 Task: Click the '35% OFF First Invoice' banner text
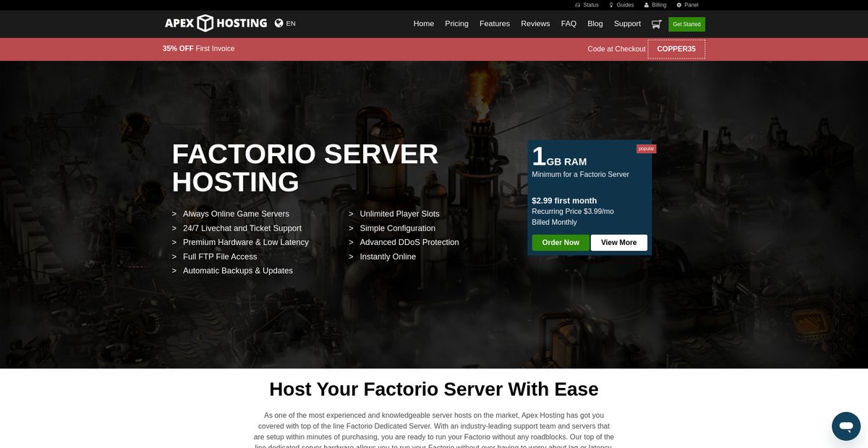pos(199,49)
